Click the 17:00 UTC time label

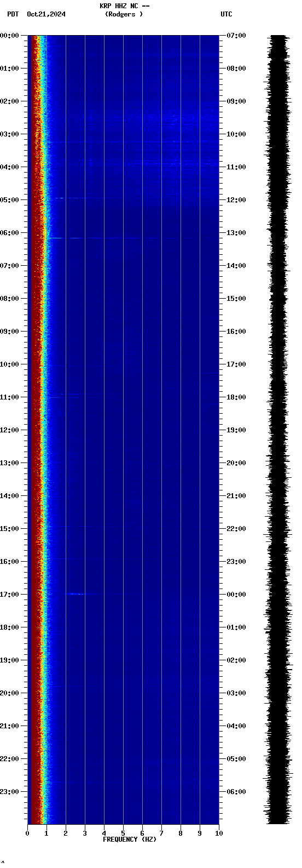236,364
